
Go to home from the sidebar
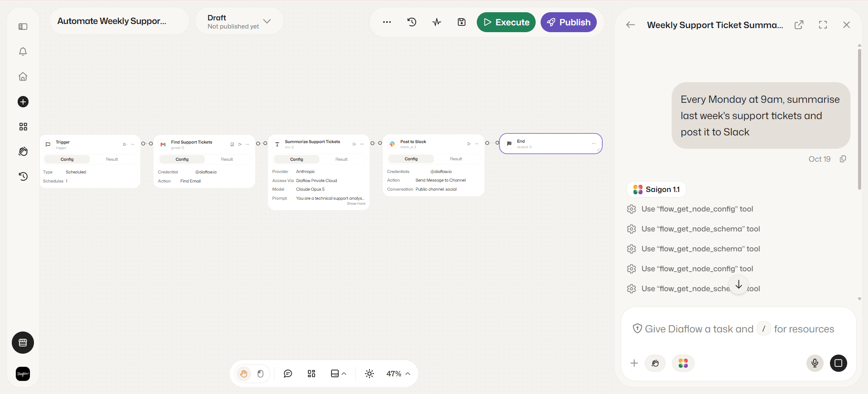point(23,77)
